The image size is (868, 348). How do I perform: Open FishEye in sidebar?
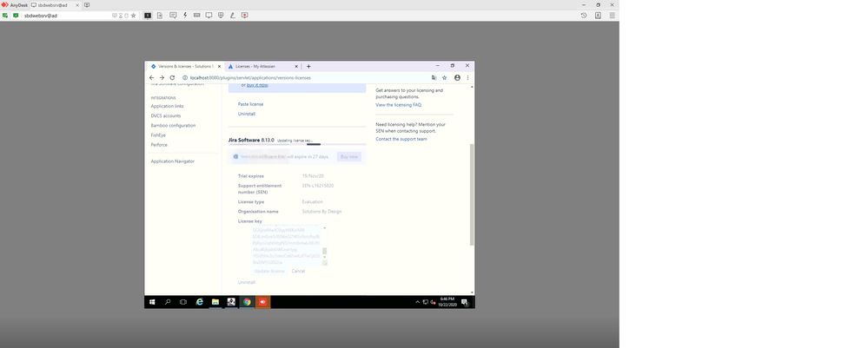coord(158,135)
